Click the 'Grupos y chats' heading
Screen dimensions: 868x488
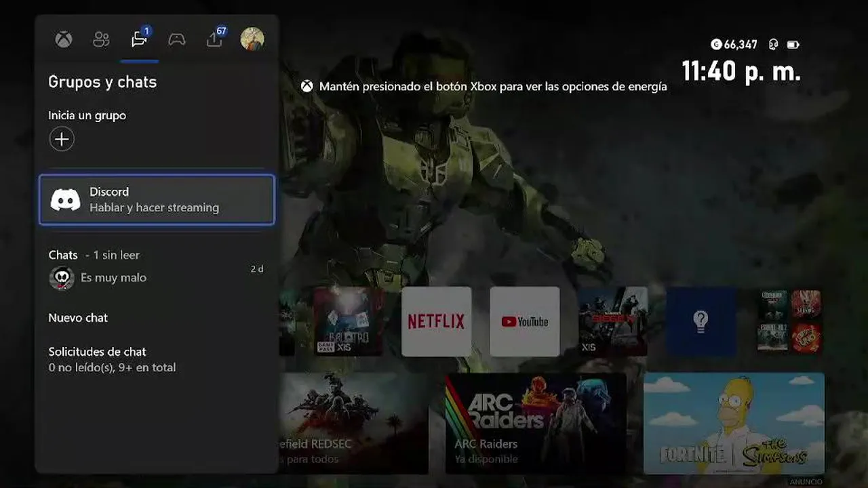coord(102,82)
